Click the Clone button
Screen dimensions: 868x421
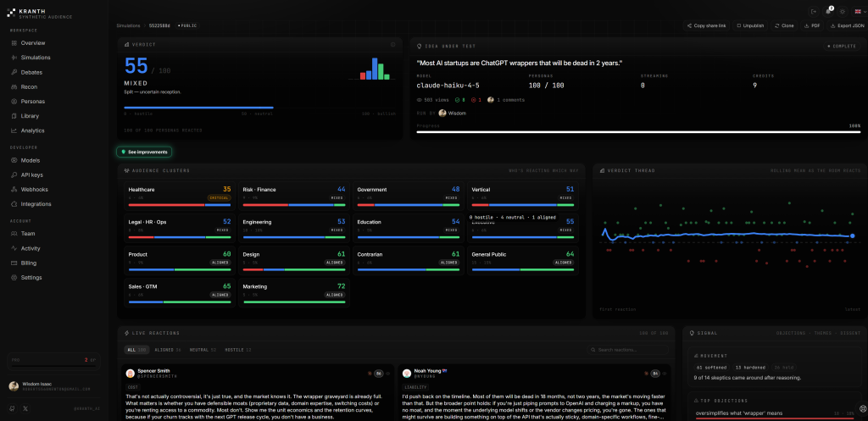[784, 25]
